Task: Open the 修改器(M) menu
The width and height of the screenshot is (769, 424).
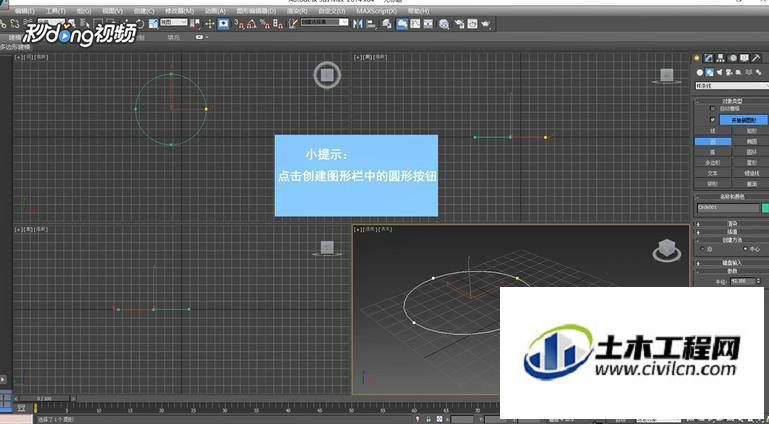Action: pyautogui.click(x=179, y=11)
